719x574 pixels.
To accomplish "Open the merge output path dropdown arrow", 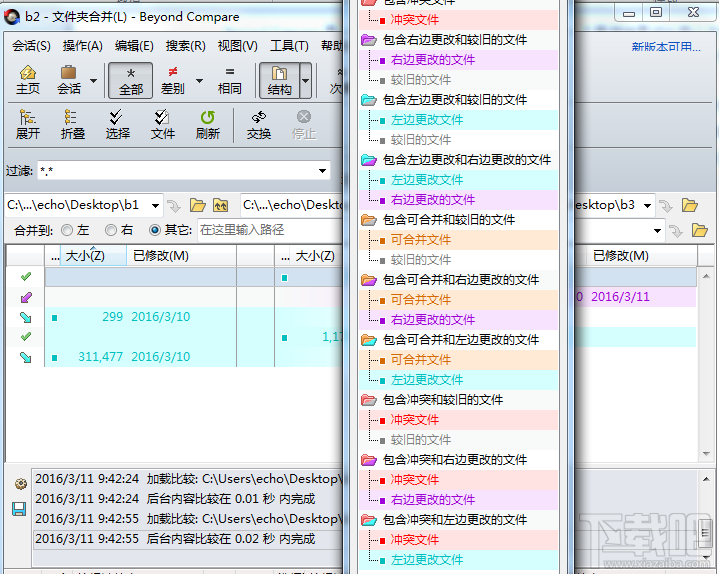I will [657, 231].
